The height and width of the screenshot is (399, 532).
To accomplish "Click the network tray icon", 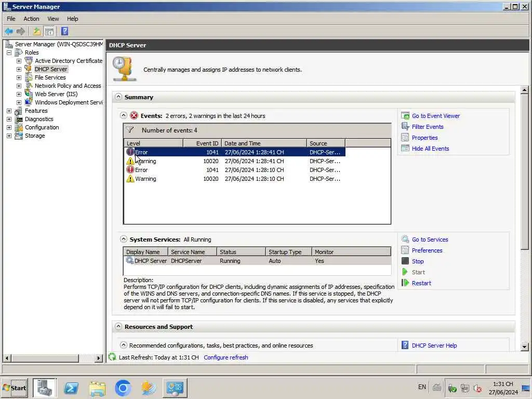I will (x=465, y=388).
